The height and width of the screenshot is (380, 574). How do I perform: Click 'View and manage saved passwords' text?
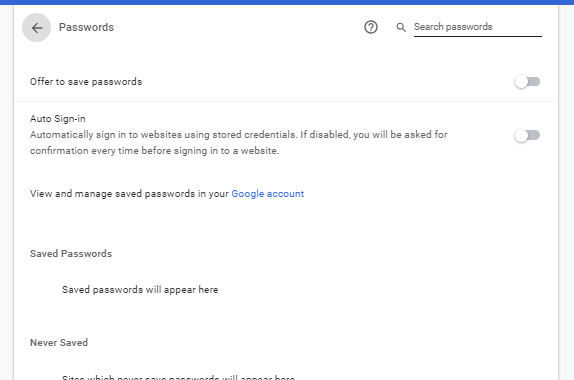coord(129,194)
